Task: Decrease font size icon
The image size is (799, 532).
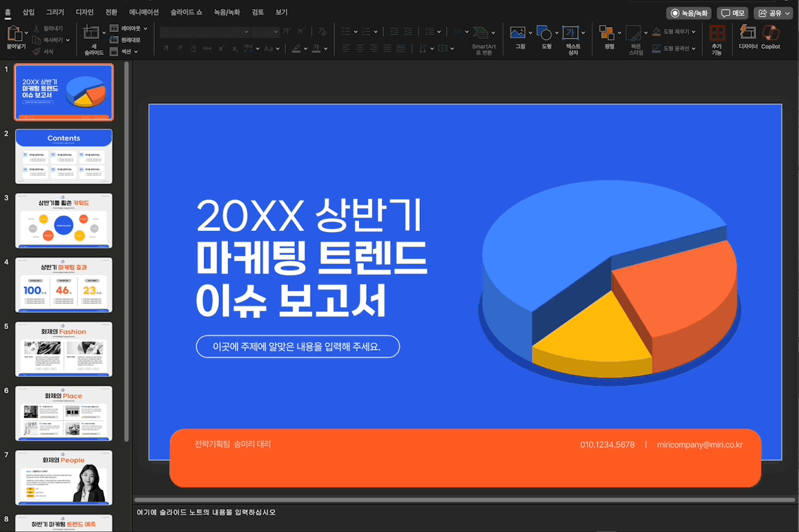Action: pyautogui.click(x=301, y=32)
